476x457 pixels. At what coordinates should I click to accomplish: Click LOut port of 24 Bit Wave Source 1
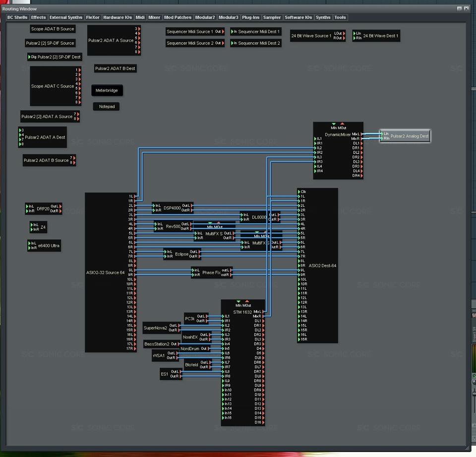pos(344,33)
